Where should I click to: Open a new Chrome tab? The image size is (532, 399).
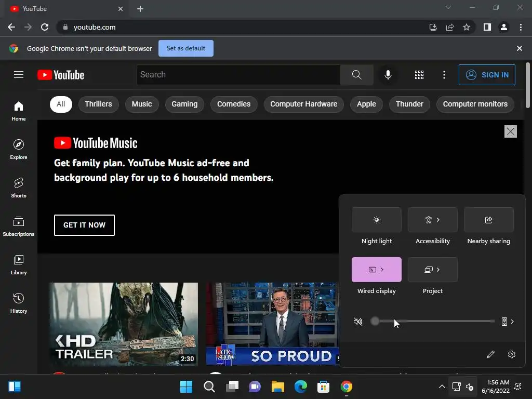(140, 9)
